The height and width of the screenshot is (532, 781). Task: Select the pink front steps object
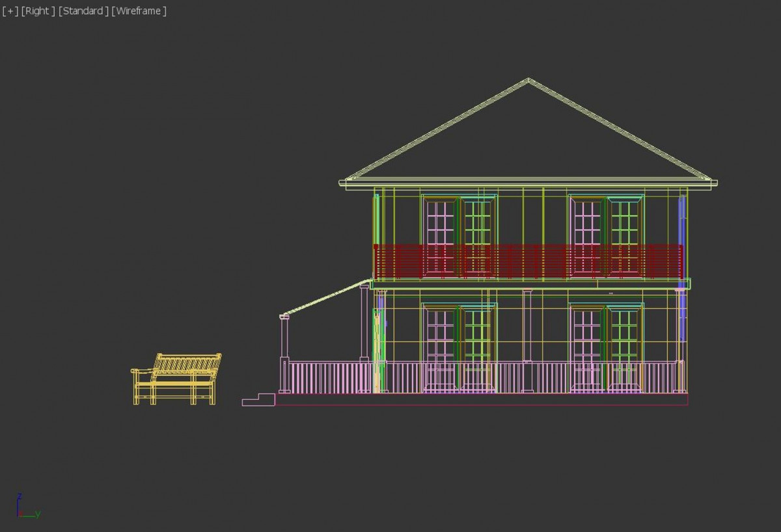click(x=258, y=399)
